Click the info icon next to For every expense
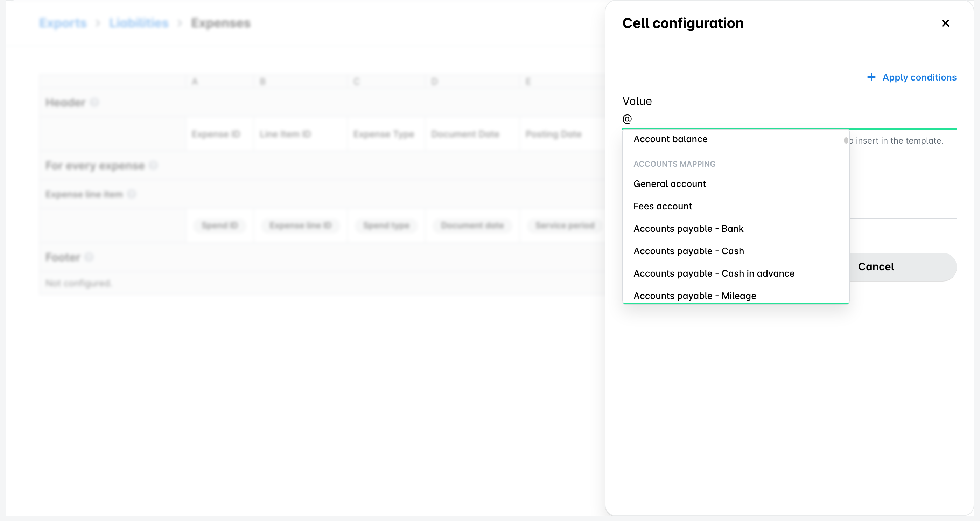This screenshot has width=980, height=521. click(x=153, y=166)
